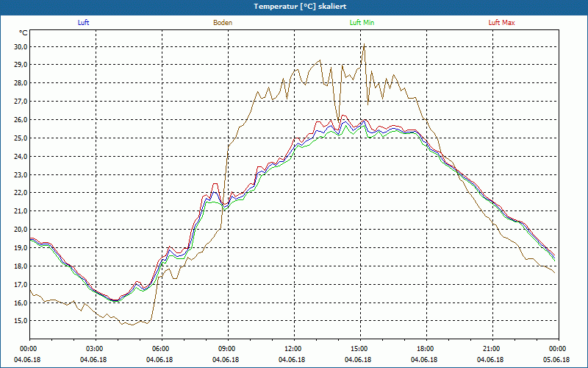Click the '29,0' y-axis value

pos(21,65)
